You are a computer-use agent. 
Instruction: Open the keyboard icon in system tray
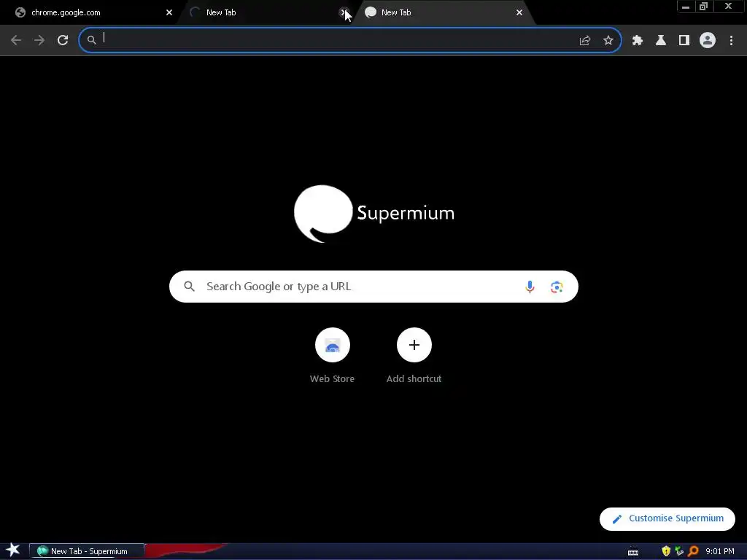click(x=633, y=552)
